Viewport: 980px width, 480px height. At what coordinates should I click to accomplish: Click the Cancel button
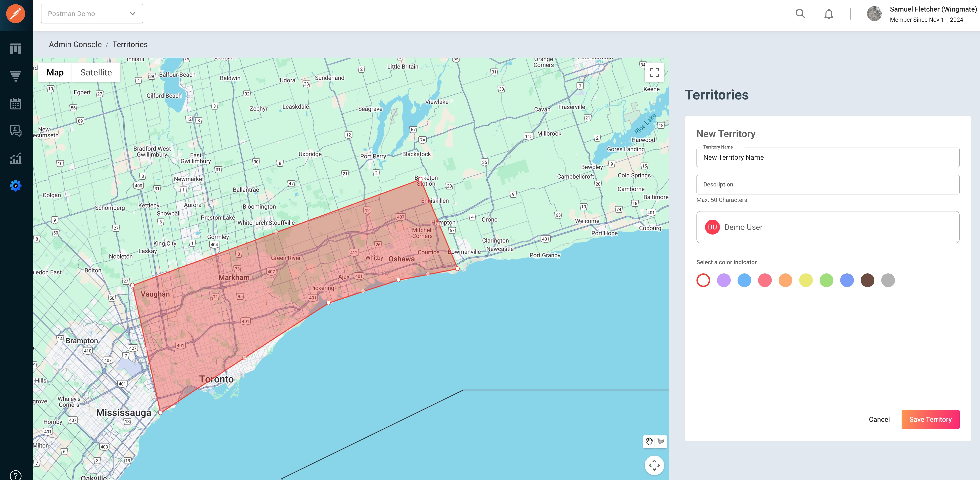(879, 419)
